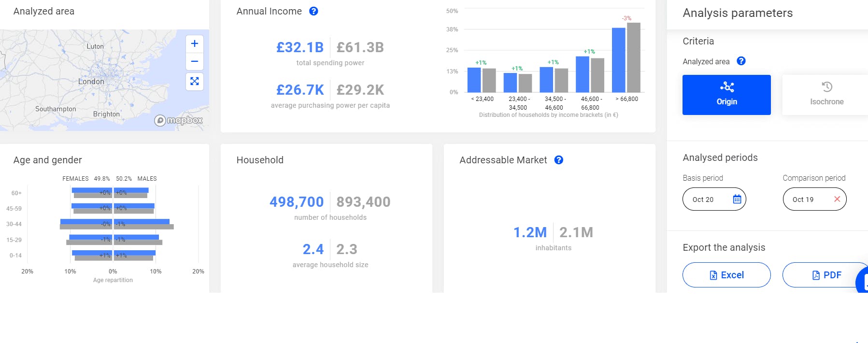Click the £32.1B total spending power value
The image size is (868, 343).
300,47
